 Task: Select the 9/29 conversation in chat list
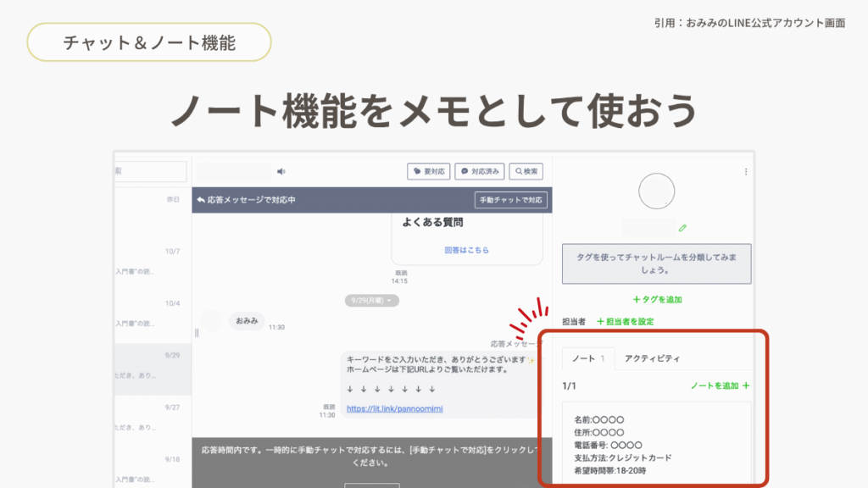coord(153,364)
